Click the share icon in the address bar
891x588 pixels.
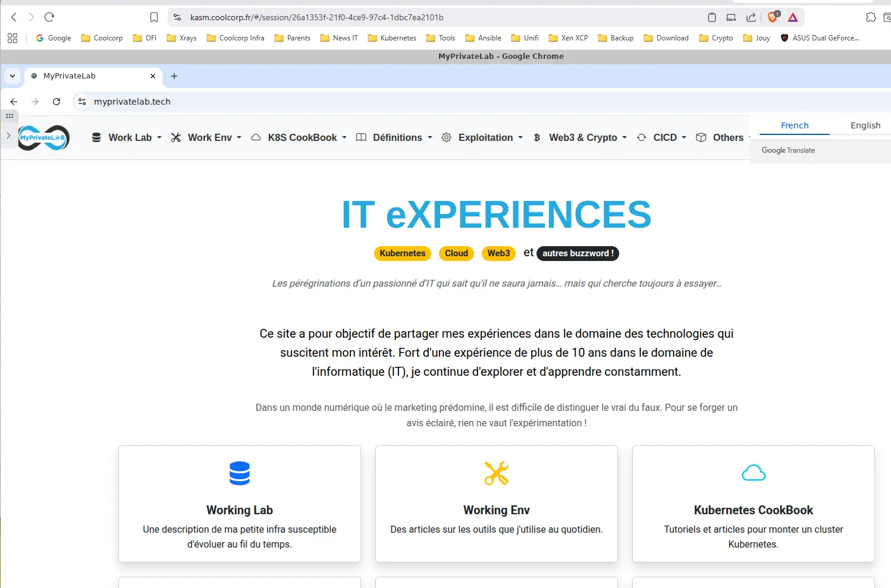tap(751, 17)
